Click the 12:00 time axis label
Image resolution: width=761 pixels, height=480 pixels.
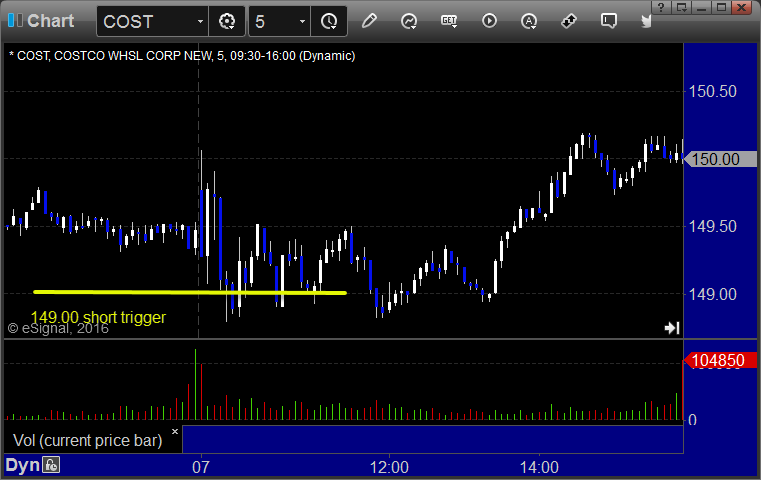click(x=389, y=467)
